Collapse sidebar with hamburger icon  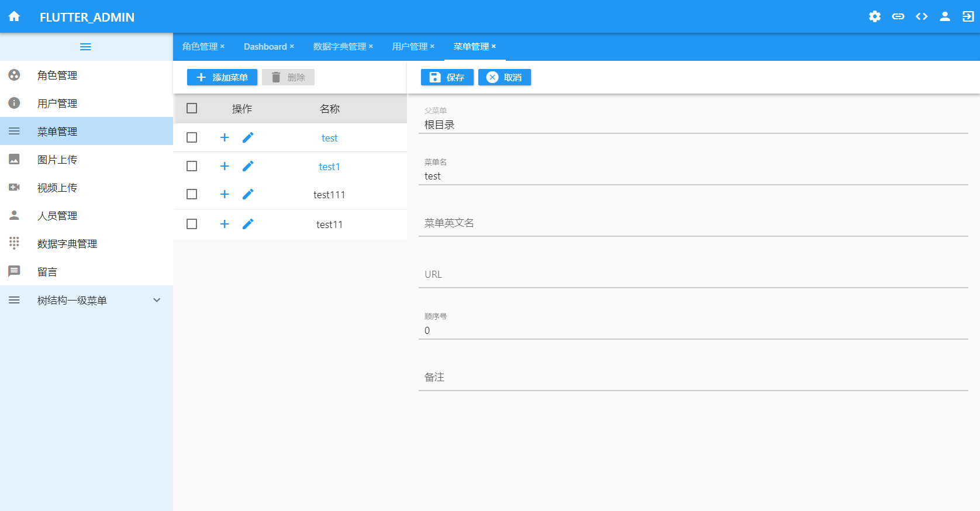(x=85, y=47)
